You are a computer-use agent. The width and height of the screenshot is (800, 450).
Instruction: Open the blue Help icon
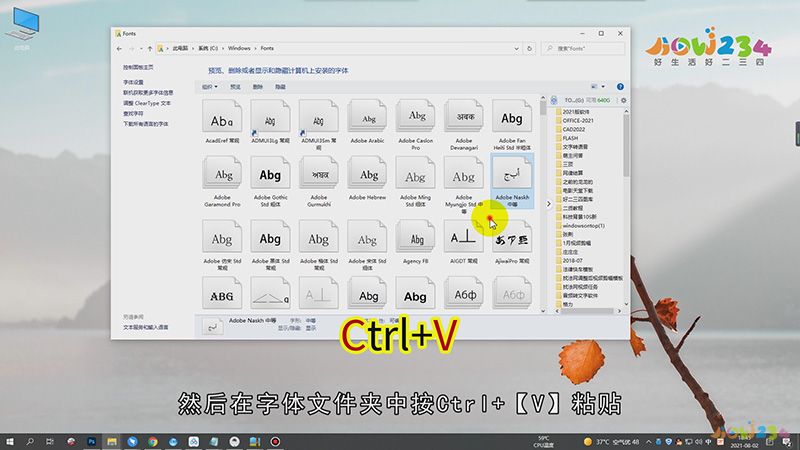[x=620, y=87]
